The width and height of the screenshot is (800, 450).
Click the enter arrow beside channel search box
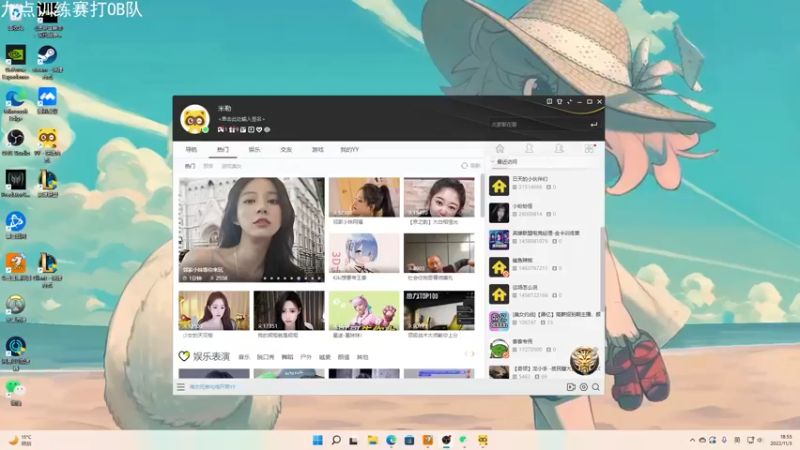click(593, 124)
